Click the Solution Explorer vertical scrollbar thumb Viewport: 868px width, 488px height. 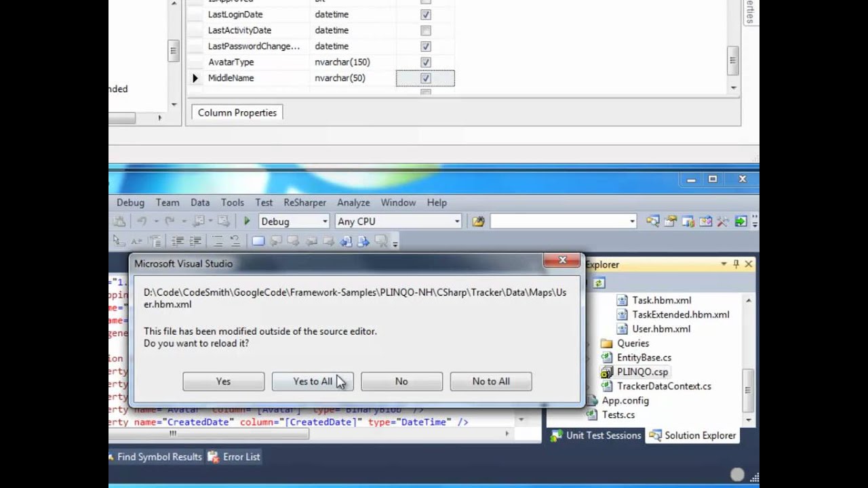coord(749,392)
